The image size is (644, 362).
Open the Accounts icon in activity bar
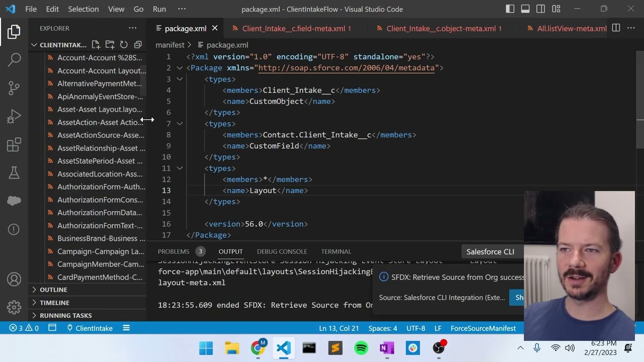(14, 279)
